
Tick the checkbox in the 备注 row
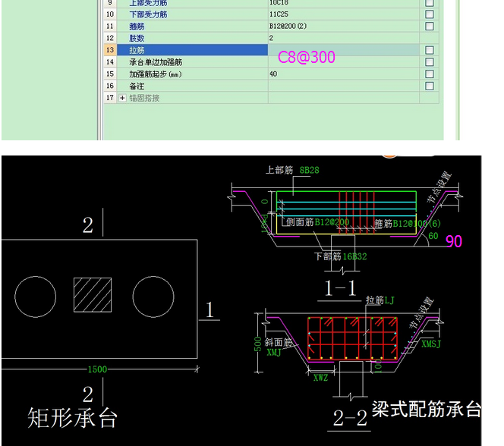click(429, 86)
